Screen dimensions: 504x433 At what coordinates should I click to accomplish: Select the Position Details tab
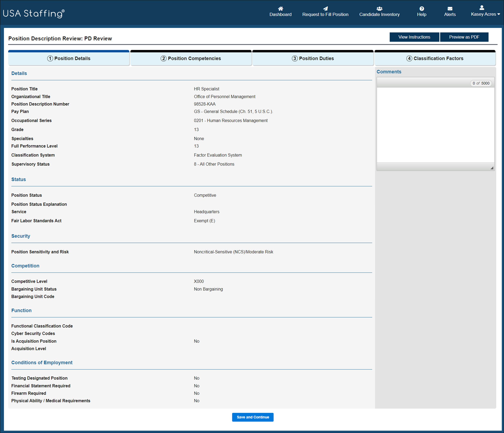[69, 59]
